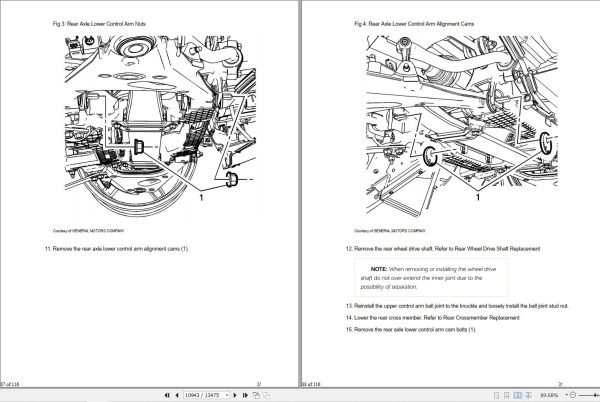
Task: Go to the previous page
Action: pyautogui.click(x=177, y=395)
